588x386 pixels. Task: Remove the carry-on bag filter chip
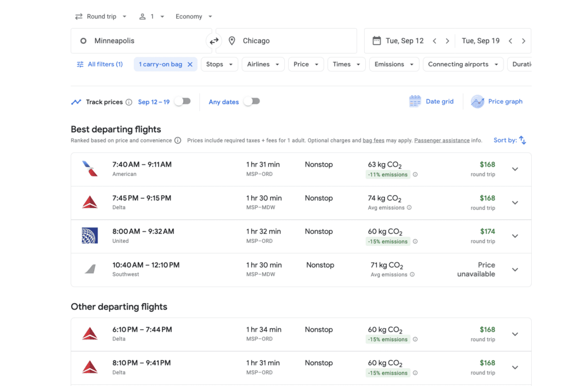coord(190,64)
